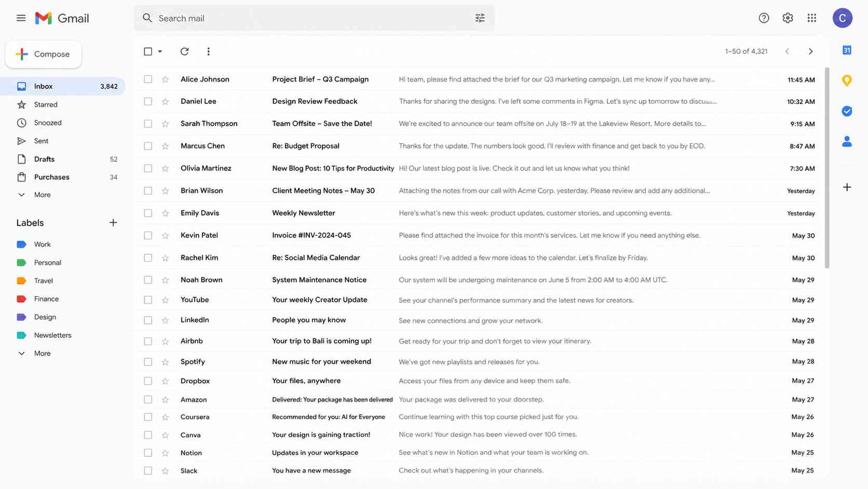Open the Dropbox Your files, anywhere email
Screen dimensions: 868x489
[306, 381]
